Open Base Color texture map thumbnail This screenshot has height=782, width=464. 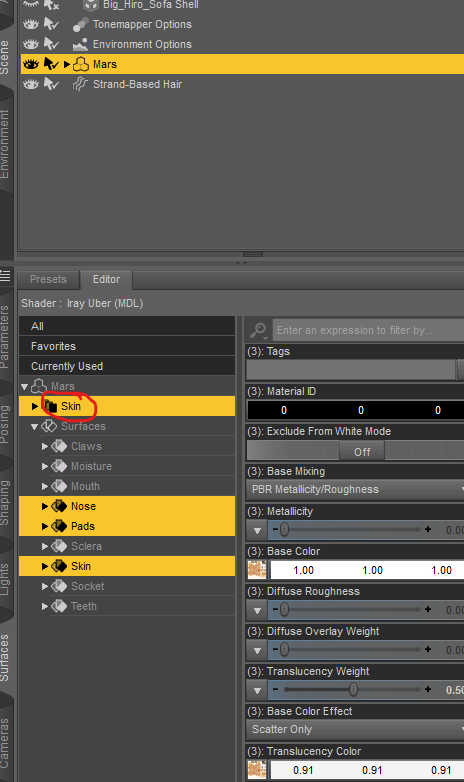click(x=257, y=570)
